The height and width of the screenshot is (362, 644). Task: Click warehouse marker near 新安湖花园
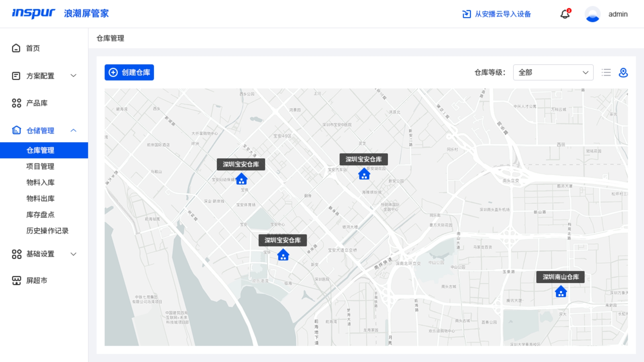pos(364,174)
